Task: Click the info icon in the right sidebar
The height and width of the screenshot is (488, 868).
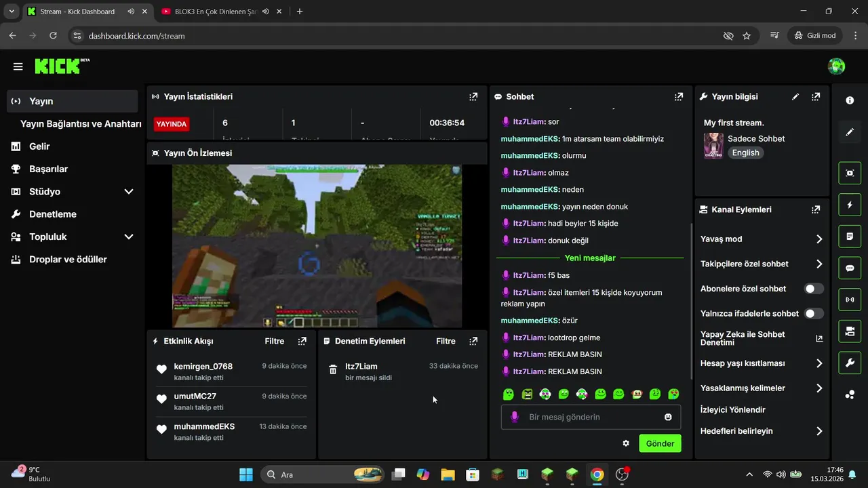Action: pos(850,100)
